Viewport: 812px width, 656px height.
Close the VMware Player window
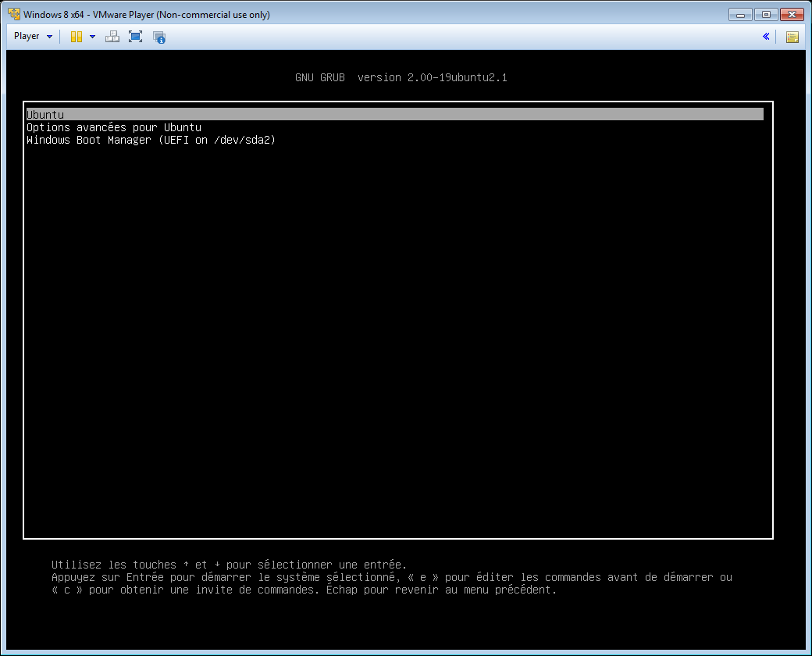tap(792, 15)
